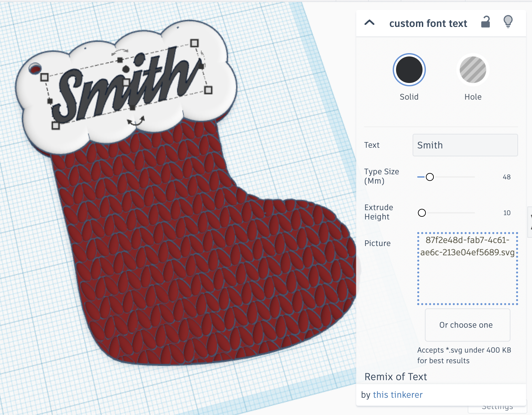Select the bottom-right corner resize handle
This screenshot has height=415, width=532.
click(208, 90)
